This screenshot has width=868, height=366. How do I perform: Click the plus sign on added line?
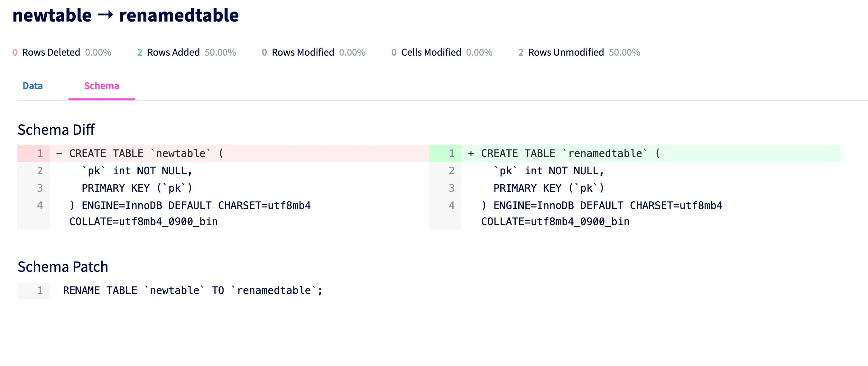coord(471,153)
